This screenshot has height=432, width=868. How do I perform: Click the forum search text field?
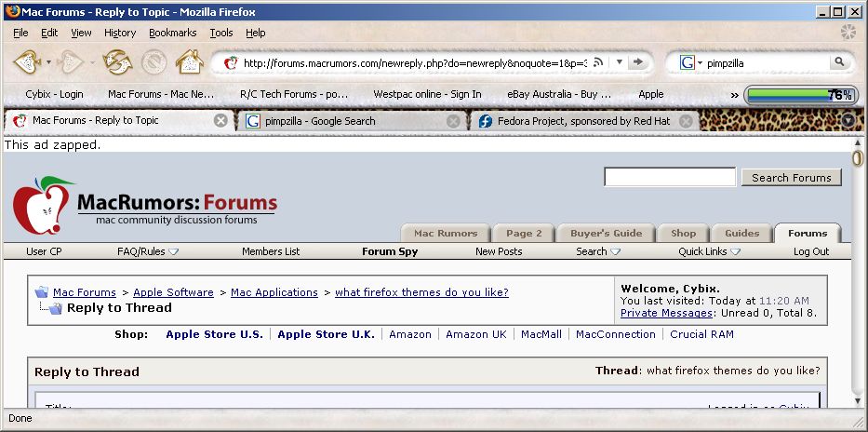click(x=670, y=177)
